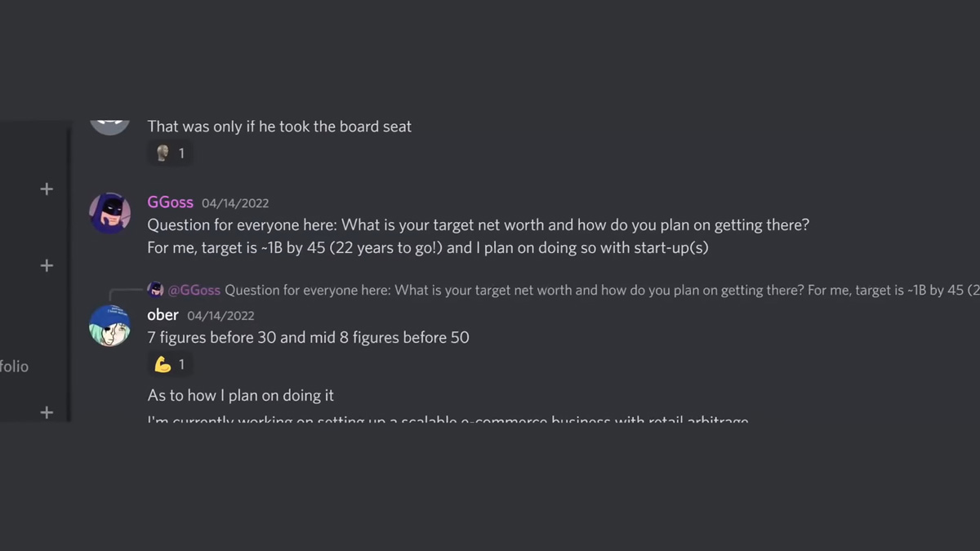The height and width of the screenshot is (551, 980).
Task: Toggle the flexed bicep emoji reaction
Action: coord(170,364)
